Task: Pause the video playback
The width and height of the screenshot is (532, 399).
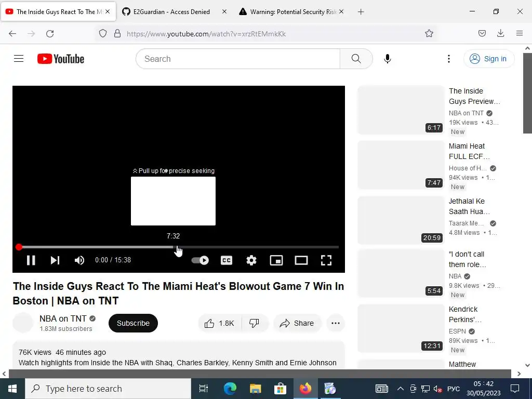Action: pos(31,260)
